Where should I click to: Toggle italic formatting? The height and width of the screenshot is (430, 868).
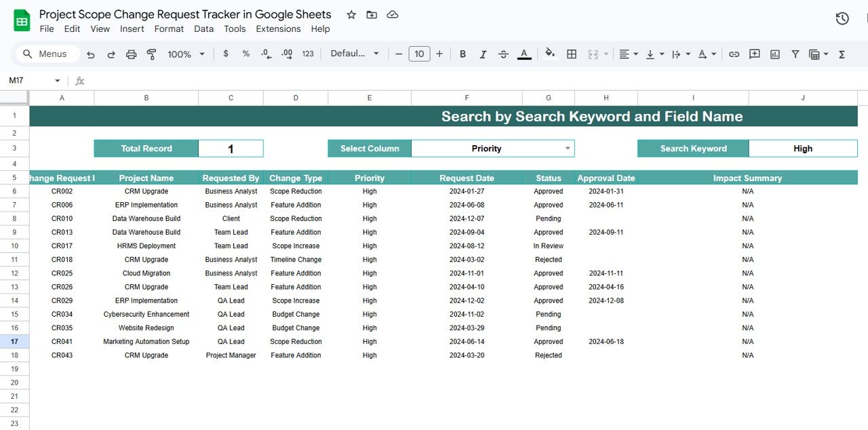click(483, 54)
